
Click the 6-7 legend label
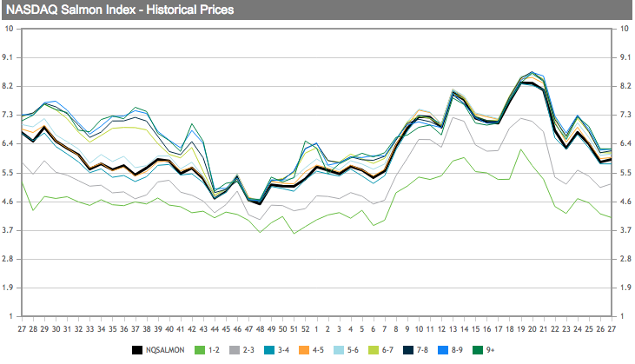387,350
